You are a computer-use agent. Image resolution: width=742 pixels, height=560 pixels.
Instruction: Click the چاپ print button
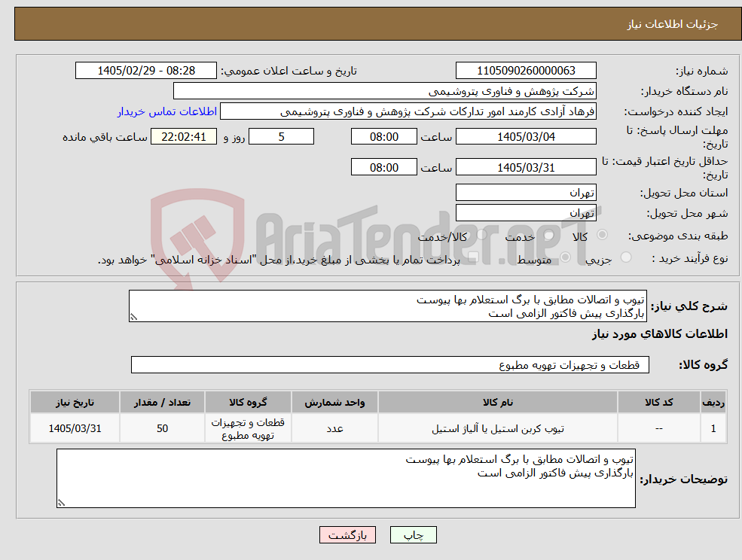413,535
